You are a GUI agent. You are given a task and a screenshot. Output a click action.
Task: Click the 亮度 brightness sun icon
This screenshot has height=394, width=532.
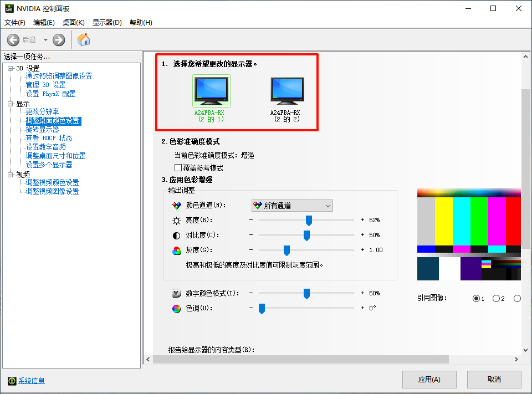click(x=177, y=219)
